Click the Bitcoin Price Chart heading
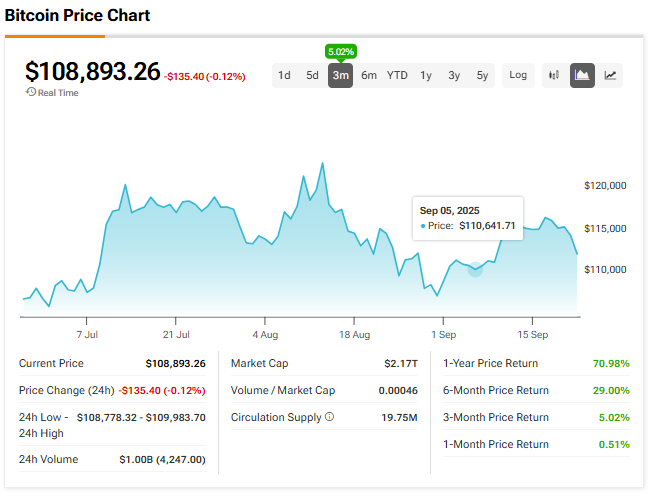This screenshot has width=660, height=503. coord(78,17)
